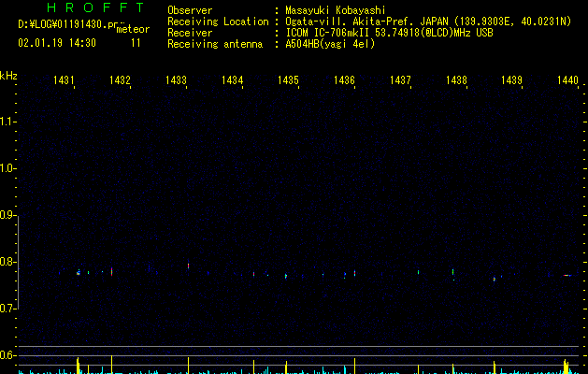Click the Observer label
Viewport: 588px width, 374px height.
(x=190, y=10)
